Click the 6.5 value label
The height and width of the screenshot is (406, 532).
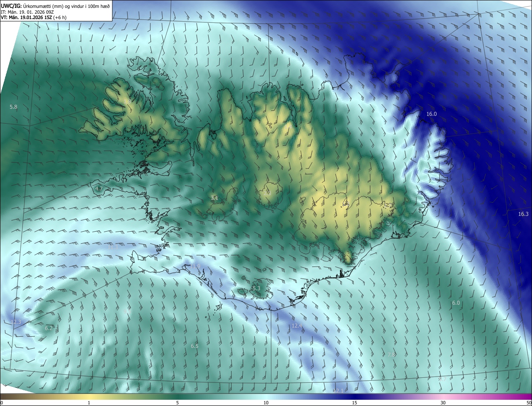click(195, 346)
